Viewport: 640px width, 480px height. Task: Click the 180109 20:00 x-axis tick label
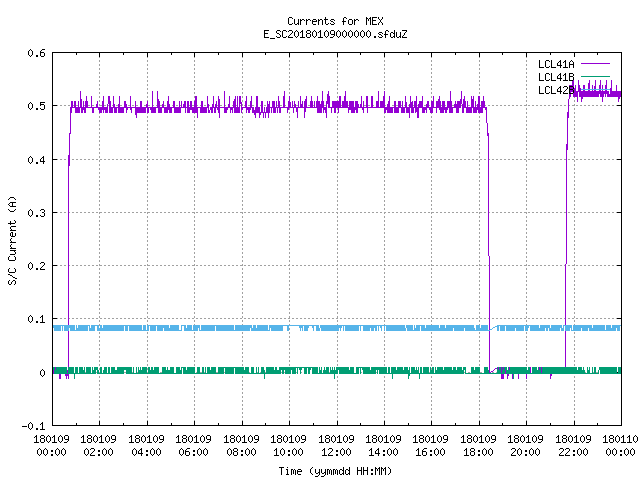point(525,446)
